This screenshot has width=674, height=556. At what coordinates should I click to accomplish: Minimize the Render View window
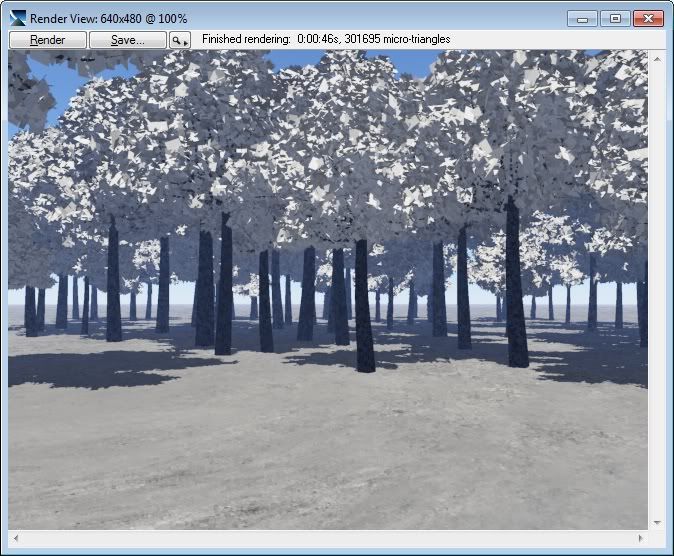[582, 19]
